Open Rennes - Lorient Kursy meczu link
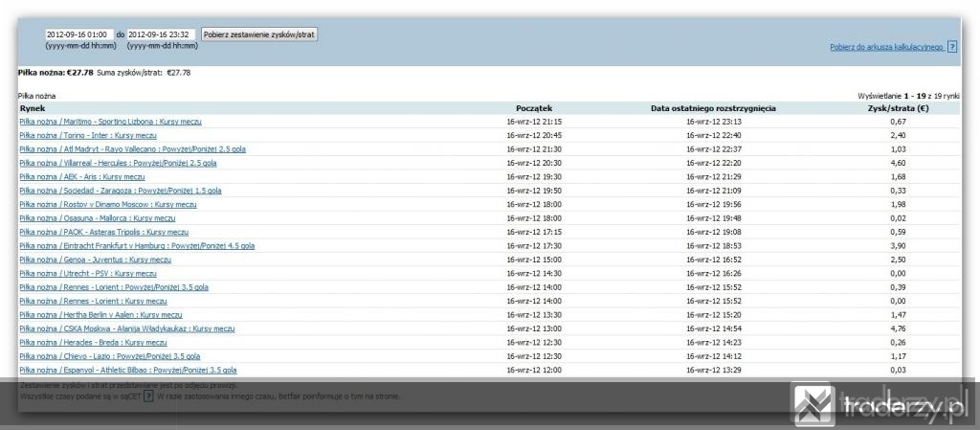The width and height of the screenshot is (980, 430). [93, 301]
